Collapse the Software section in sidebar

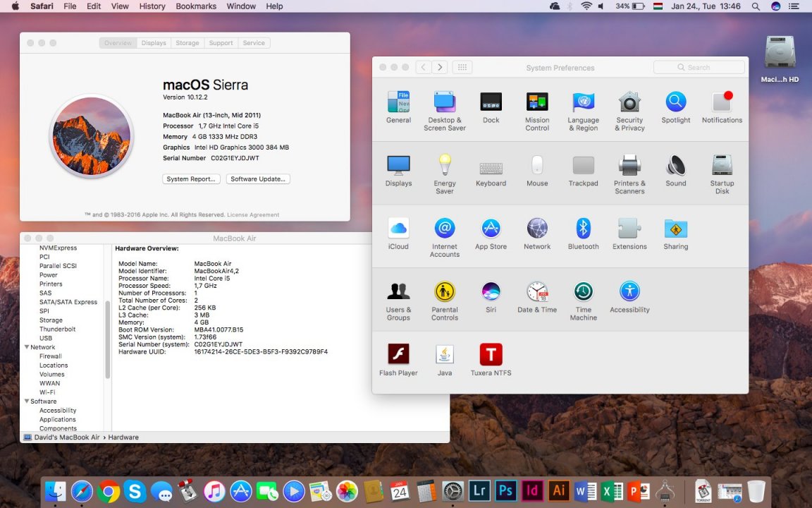pyautogui.click(x=27, y=401)
